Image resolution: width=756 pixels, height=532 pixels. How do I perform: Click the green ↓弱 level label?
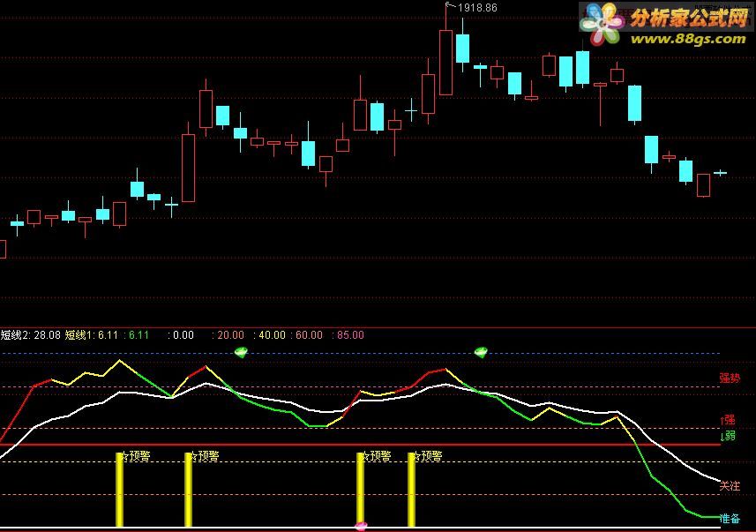(x=728, y=436)
